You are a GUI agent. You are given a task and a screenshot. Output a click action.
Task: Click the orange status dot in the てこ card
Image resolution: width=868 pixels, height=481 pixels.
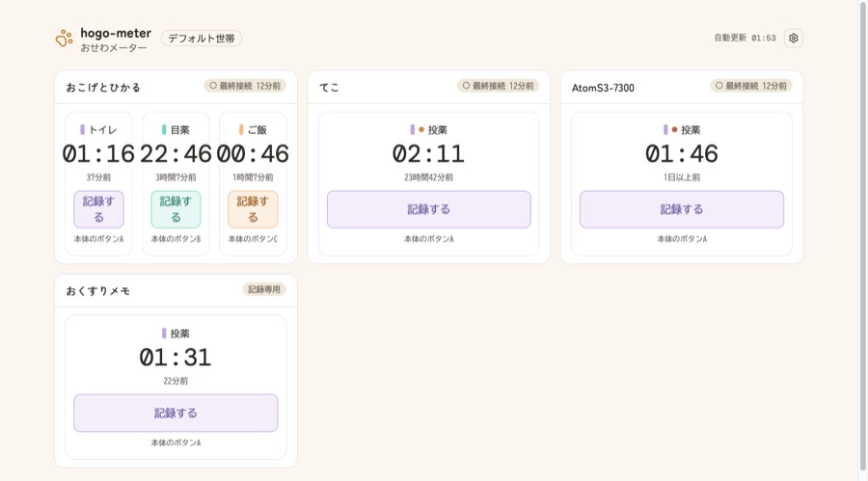(x=421, y=129)
